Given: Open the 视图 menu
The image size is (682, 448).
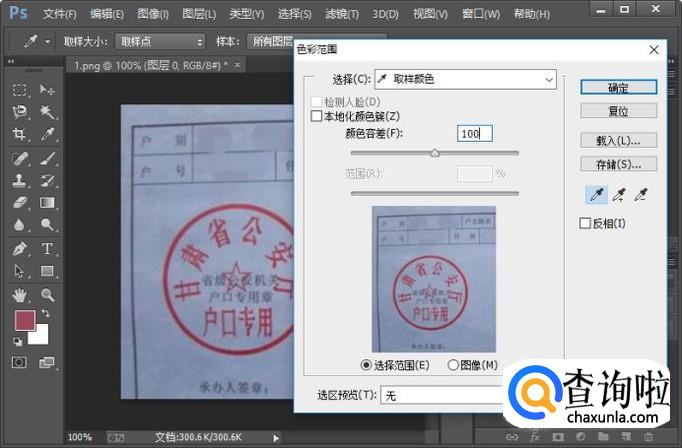Looking at the screenshot, I should pyautogui.click(x=430, y=14).
